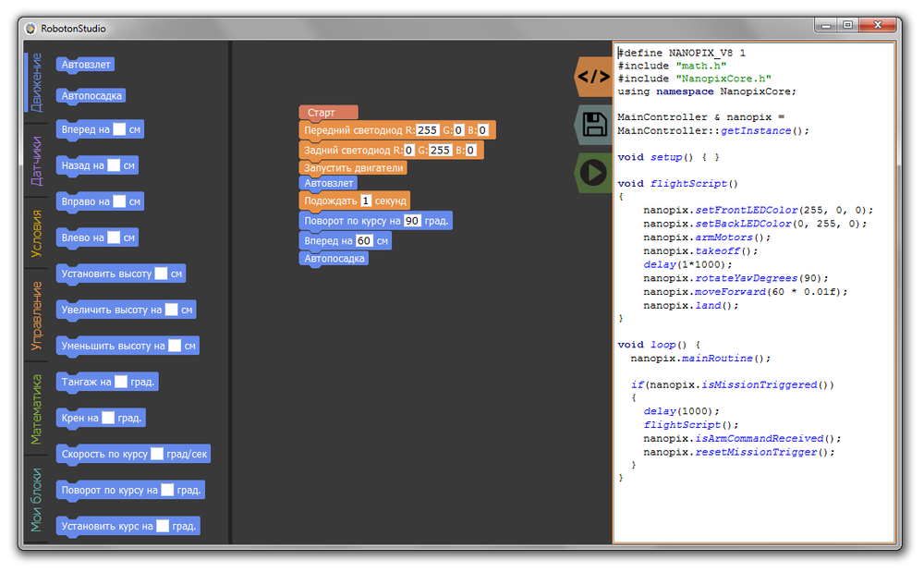Select the Старт block in workspace

click(323, 113)
